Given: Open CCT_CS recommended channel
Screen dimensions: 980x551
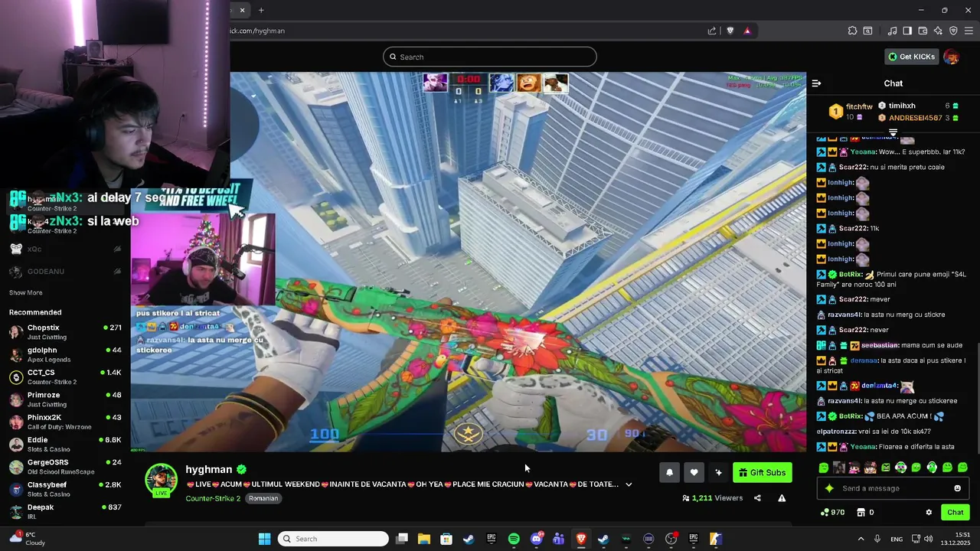Looking at the screenshot, I should (x=65, y=377).
